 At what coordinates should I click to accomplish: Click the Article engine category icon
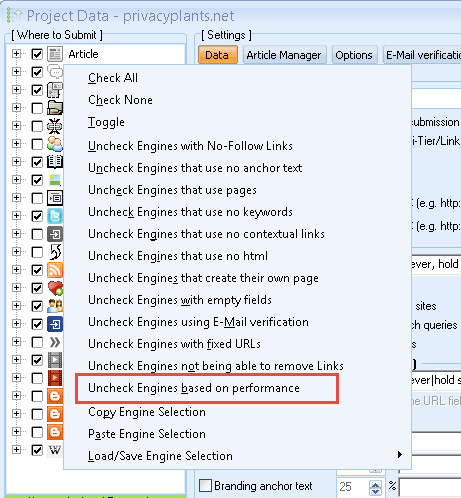(55, 54)
